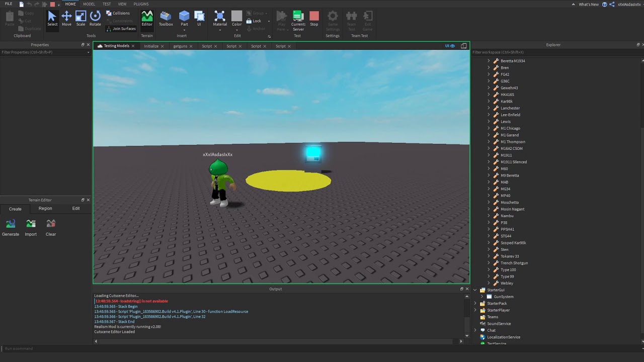
Task: Toggle Collisions option
Action: point(118,13)
